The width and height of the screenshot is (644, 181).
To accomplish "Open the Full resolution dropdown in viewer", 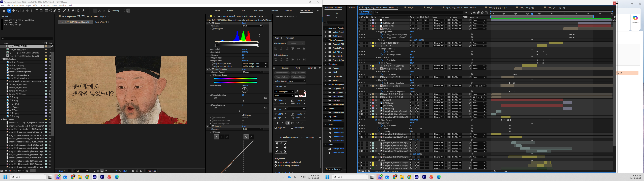I will point(82,171).
